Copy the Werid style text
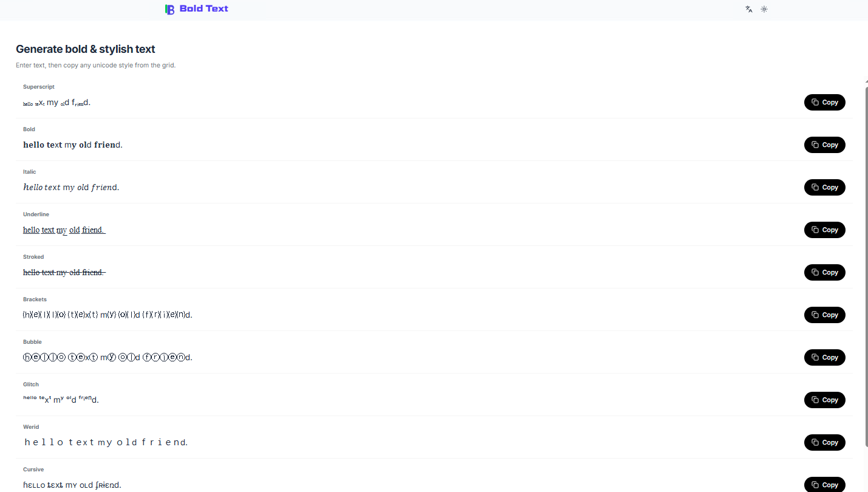The height and width of the screenshot is (492, 868). click(824, 443)
